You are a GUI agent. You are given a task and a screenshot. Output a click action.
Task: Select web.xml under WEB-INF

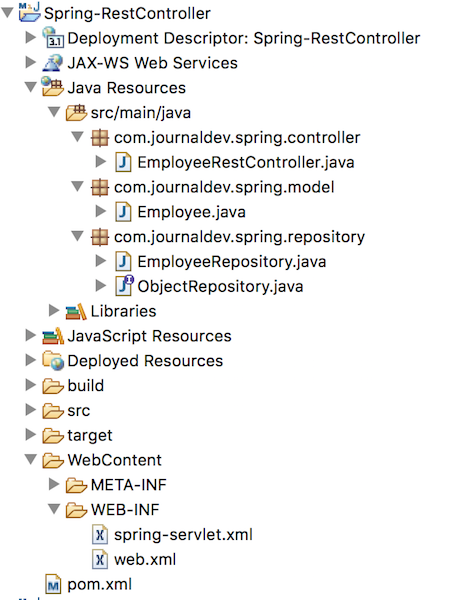click(x=145, y=559)
